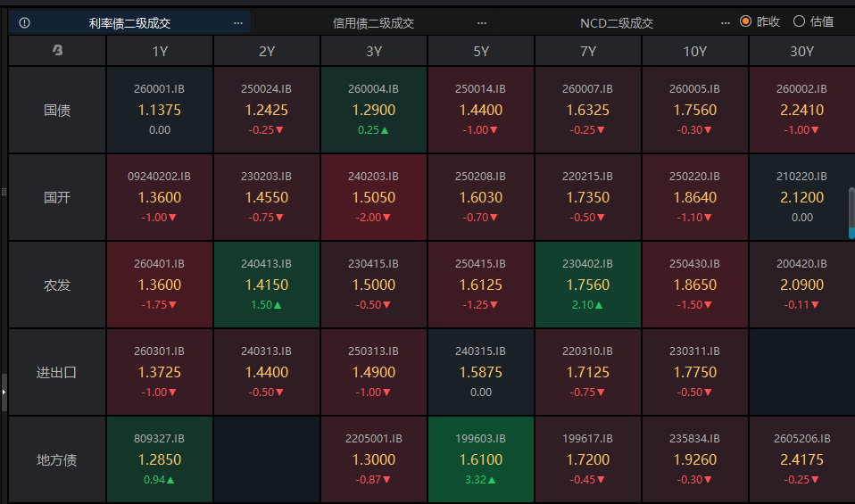Click the 30Y column header
Image resolution: width=855 pixels, height=504 pixels.
802,51
